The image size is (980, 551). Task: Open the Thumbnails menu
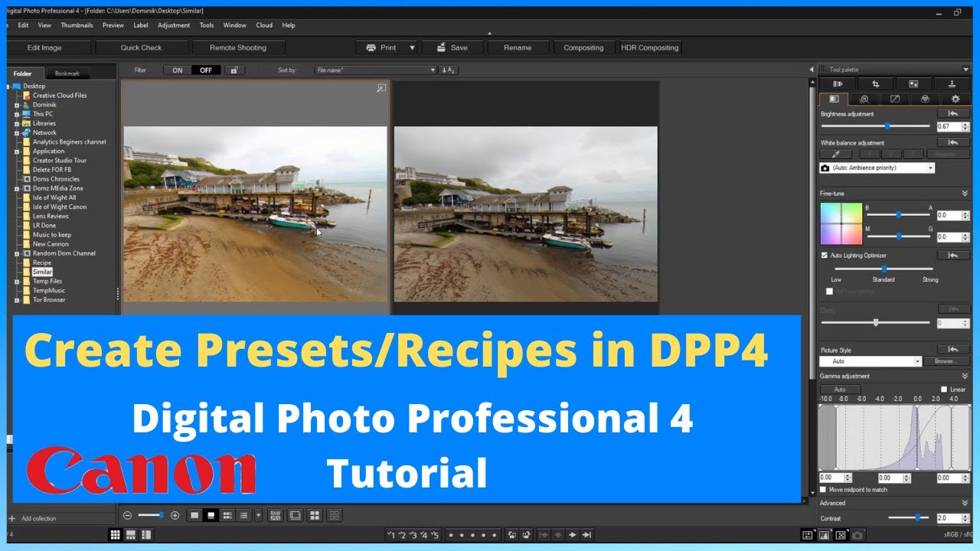point(77,25)
